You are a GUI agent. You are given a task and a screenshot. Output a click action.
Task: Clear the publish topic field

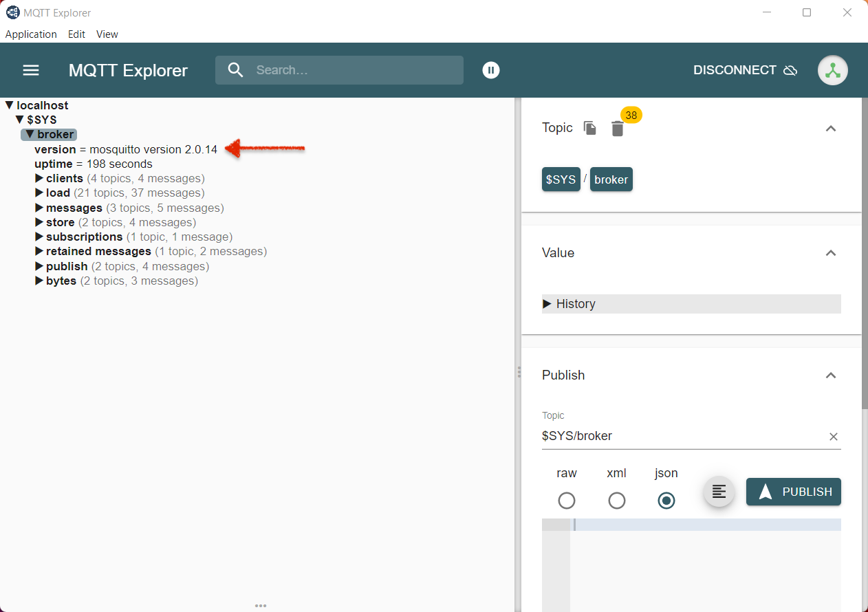click(x=834, y=437)
